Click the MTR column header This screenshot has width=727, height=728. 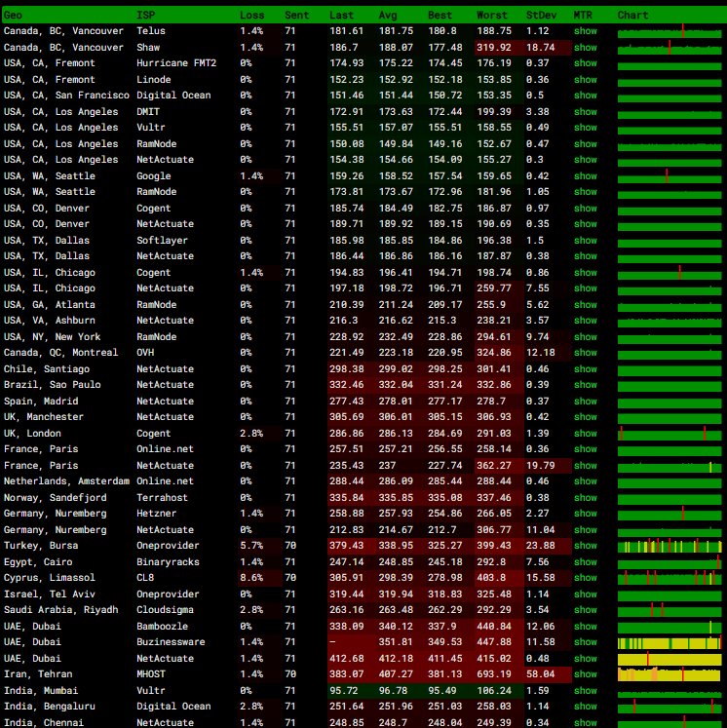583,15
